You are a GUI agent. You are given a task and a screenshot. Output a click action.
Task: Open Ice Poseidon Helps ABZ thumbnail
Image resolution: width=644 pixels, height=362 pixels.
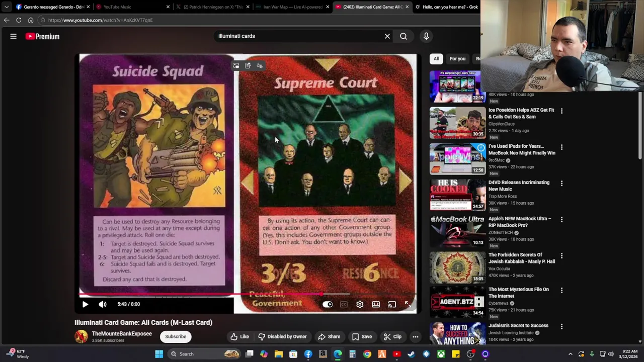457,123
